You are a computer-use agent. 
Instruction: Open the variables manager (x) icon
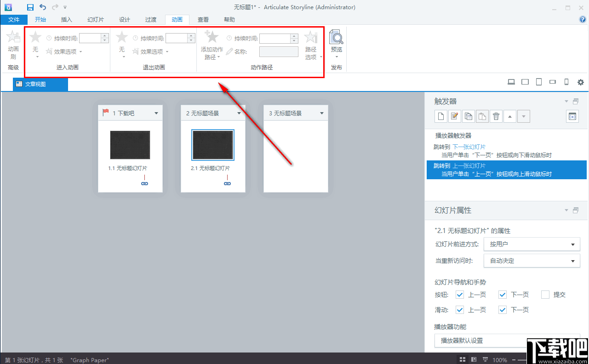click(572, 116)
